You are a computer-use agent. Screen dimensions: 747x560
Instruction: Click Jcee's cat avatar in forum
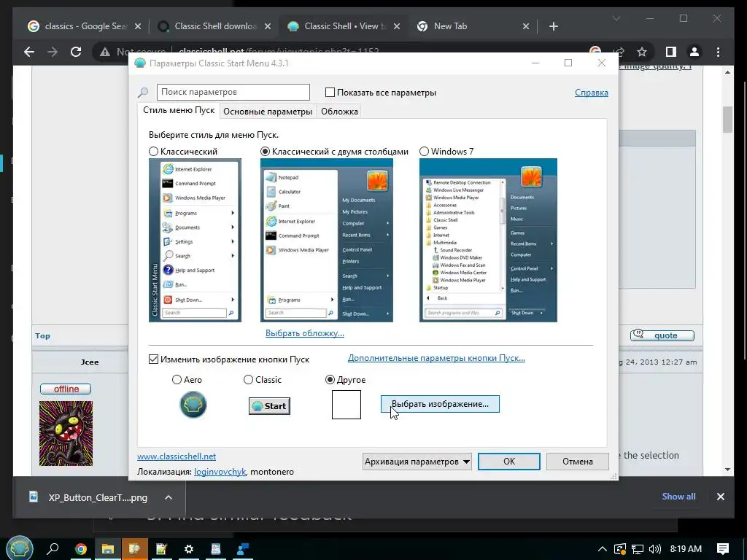(x=66, y=433)
